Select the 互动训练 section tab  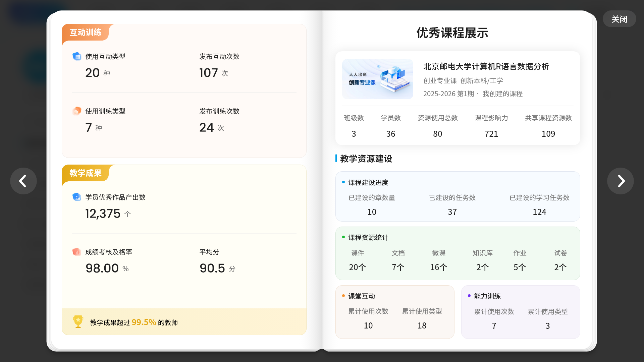86,32
